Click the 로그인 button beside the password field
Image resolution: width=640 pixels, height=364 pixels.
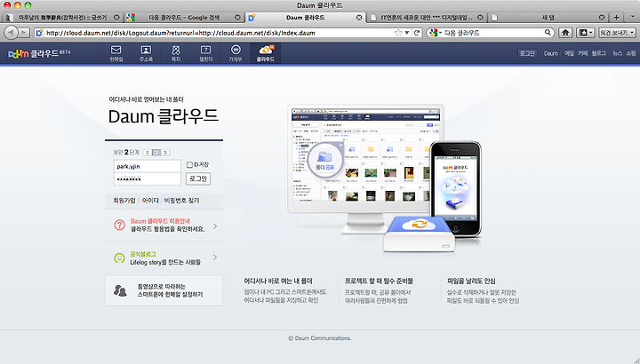198,178
